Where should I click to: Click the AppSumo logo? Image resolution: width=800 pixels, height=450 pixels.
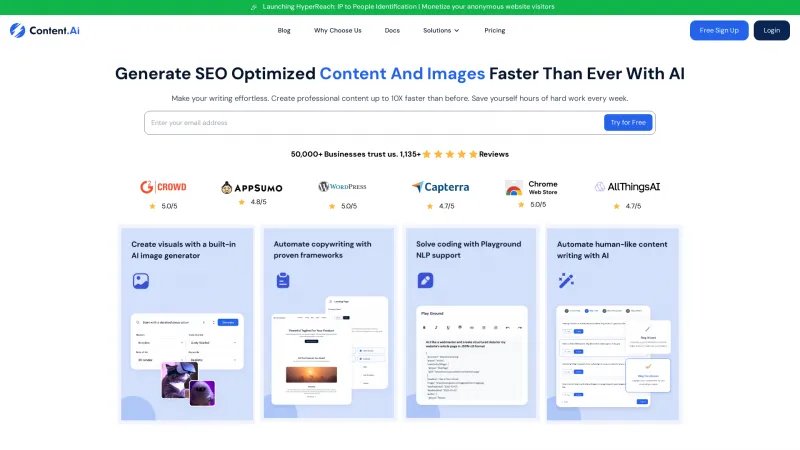pyautogui.click(x=251, y=186)
